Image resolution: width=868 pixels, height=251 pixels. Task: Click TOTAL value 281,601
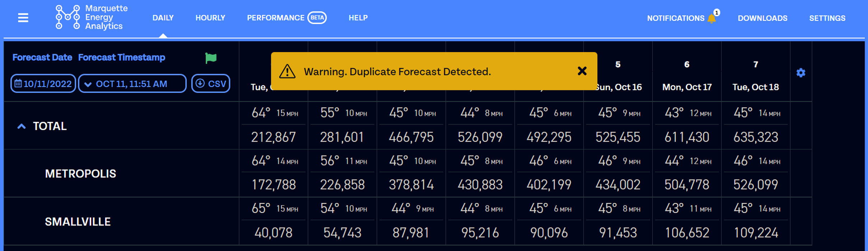point(342,137)
